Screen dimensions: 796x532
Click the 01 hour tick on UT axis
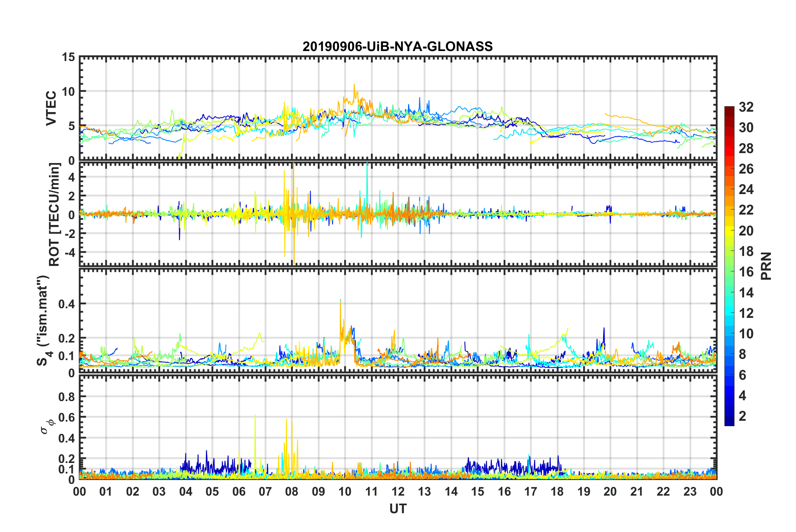coord(106,492)
